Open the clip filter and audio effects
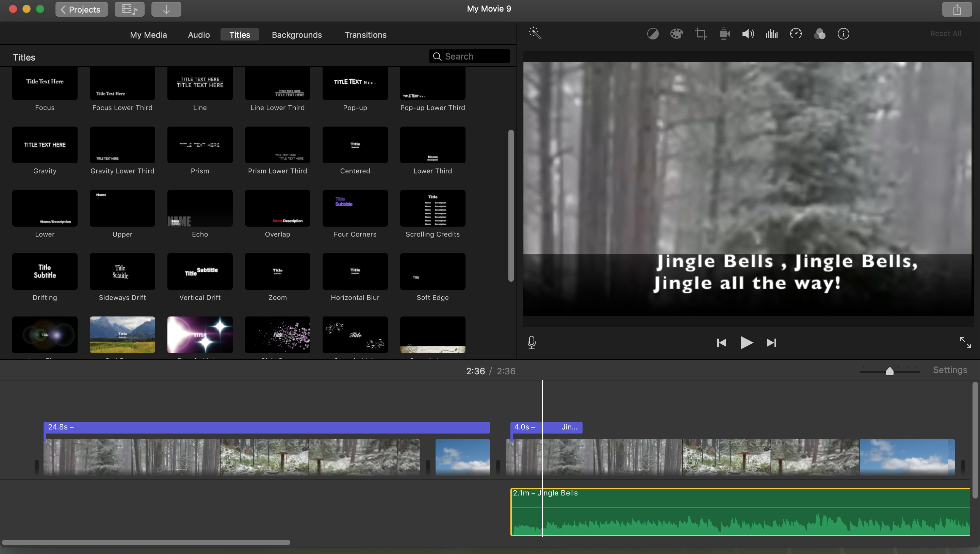The width and height of the screenshot is (980, 554). tap(819, 34)
